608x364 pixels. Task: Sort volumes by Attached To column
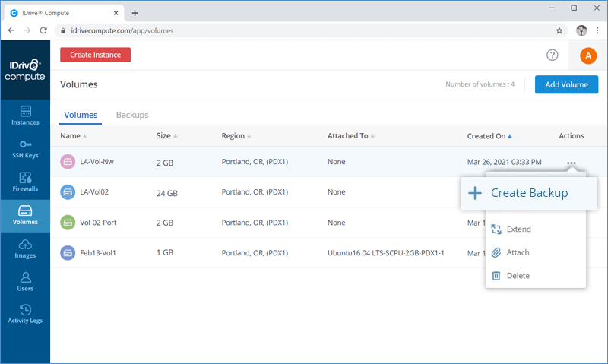coord(351,136)
